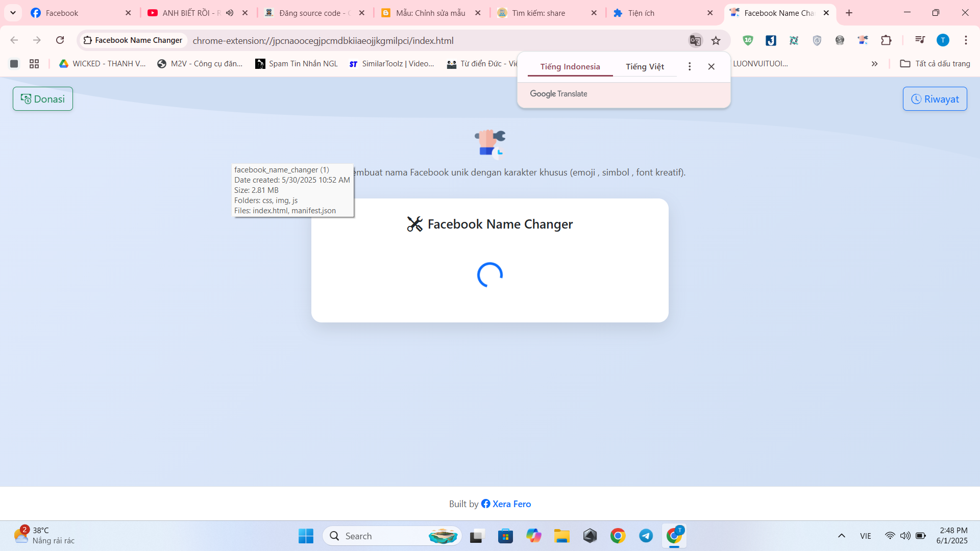This screenshot has height=551, width=980.
Task: Open SimilarToolz | Video bookmark
Action: [x=392, y=64]
